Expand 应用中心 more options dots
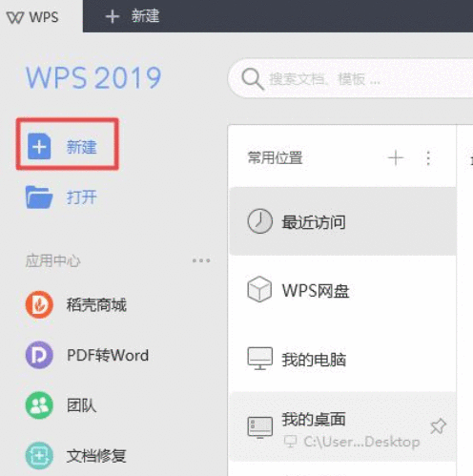473x476 pixels. coord(201,260)
